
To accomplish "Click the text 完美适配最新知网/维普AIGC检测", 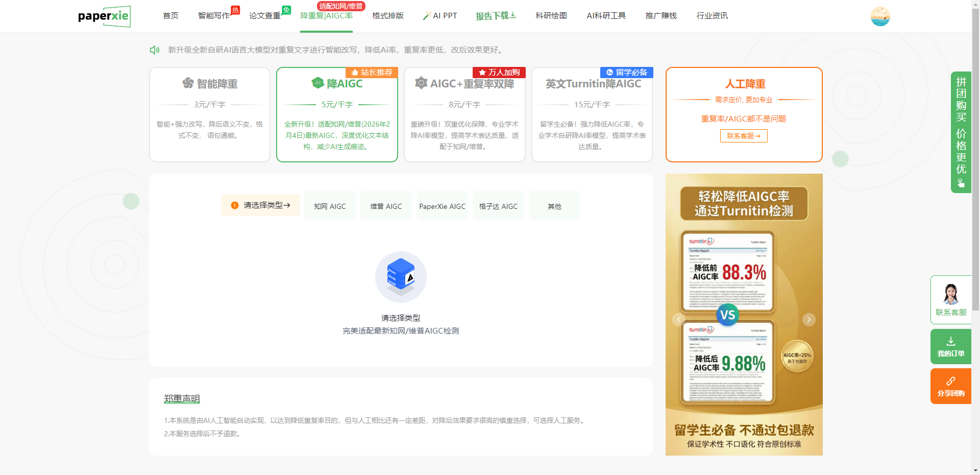I will [x=401, y=331].
